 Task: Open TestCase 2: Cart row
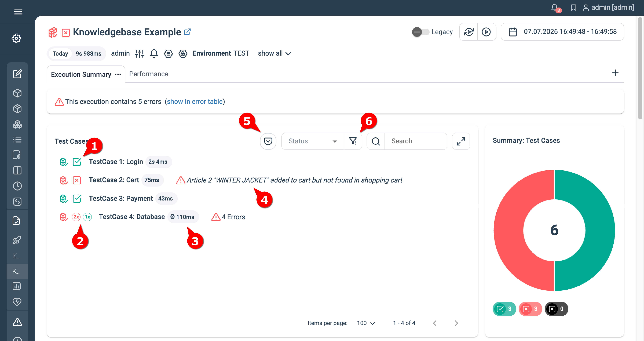114,180
